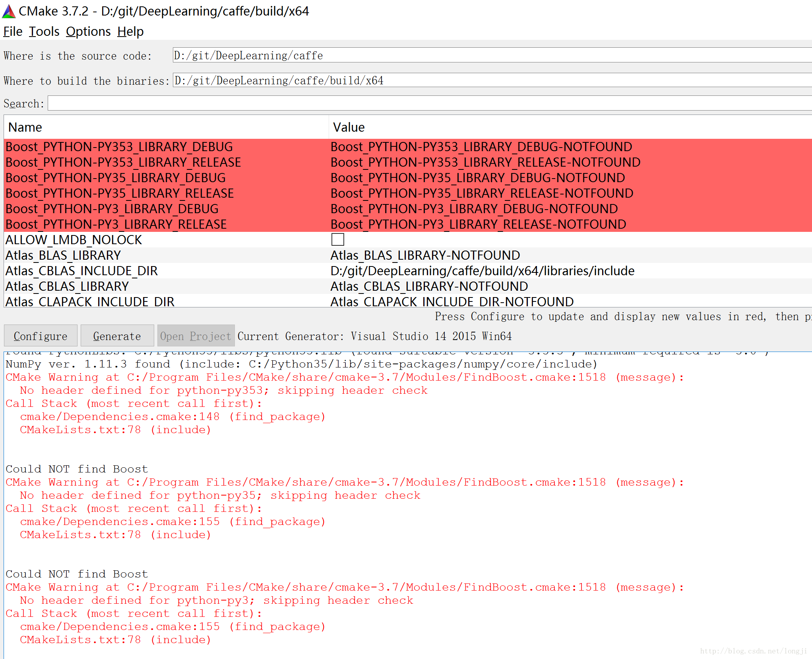Click the Generate button
This screenshot has height=659, width=812.
coord(118,336)
